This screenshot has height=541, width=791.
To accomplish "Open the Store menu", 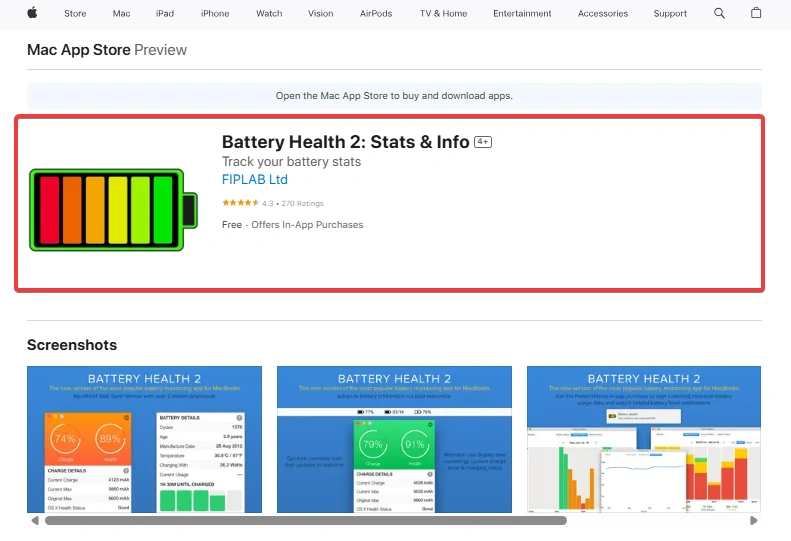I will (x=75, y=14).
